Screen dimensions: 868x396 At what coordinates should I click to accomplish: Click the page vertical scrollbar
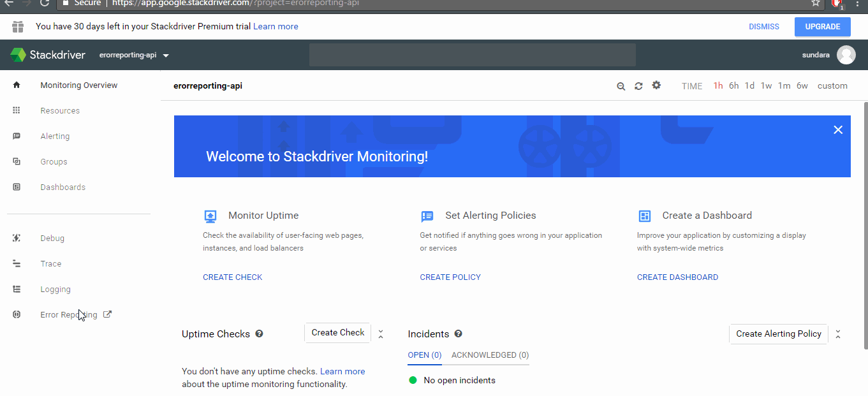tap(865, 225)
